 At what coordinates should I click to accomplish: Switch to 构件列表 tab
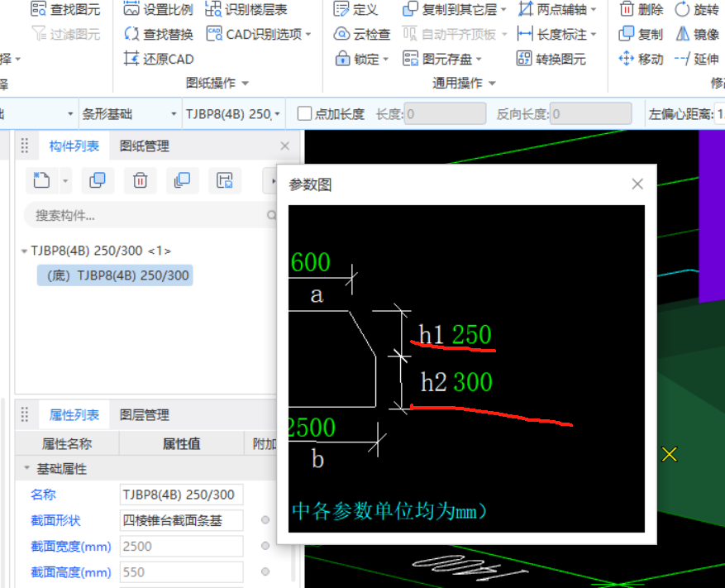pos(74,146)
